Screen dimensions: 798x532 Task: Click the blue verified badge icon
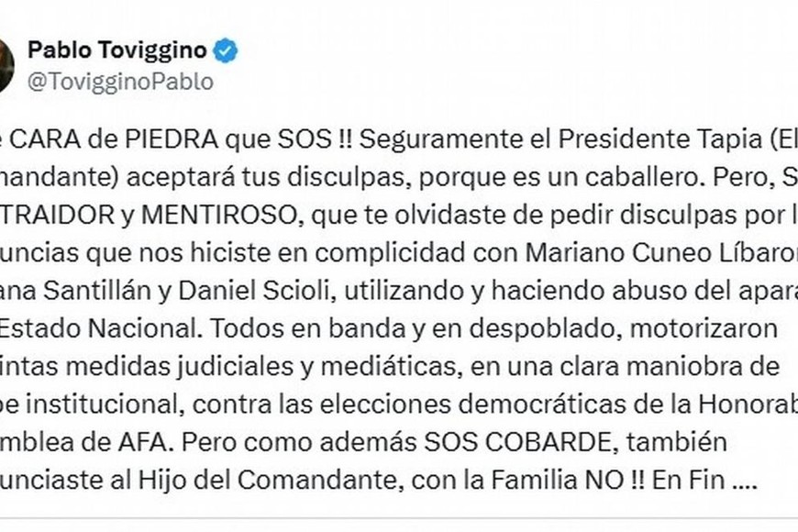[226, 50]
